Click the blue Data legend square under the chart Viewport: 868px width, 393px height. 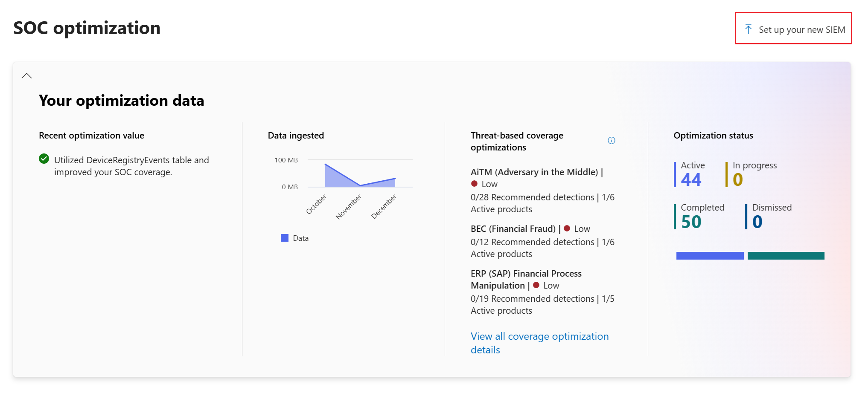point(284,237)
